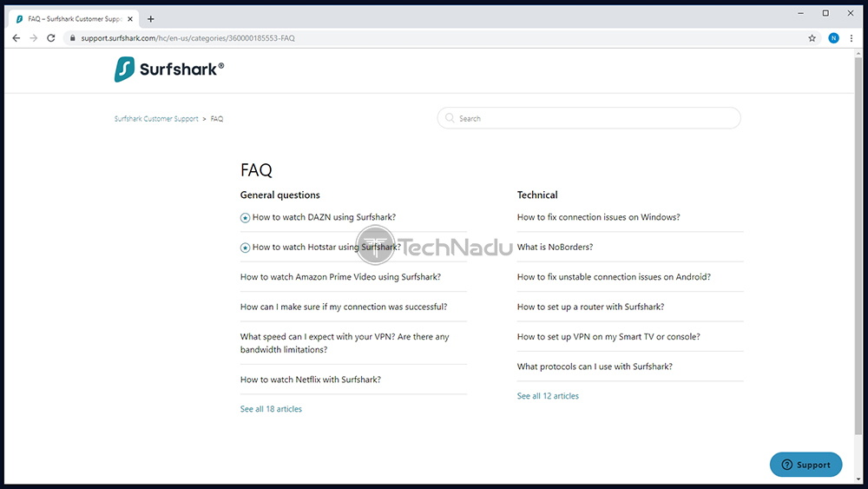
Task: Click See all 18 articles
Action: [271, 409]
